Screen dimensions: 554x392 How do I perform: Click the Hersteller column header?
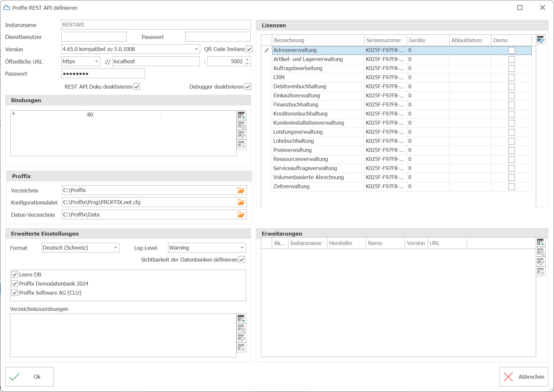(346, 243)
